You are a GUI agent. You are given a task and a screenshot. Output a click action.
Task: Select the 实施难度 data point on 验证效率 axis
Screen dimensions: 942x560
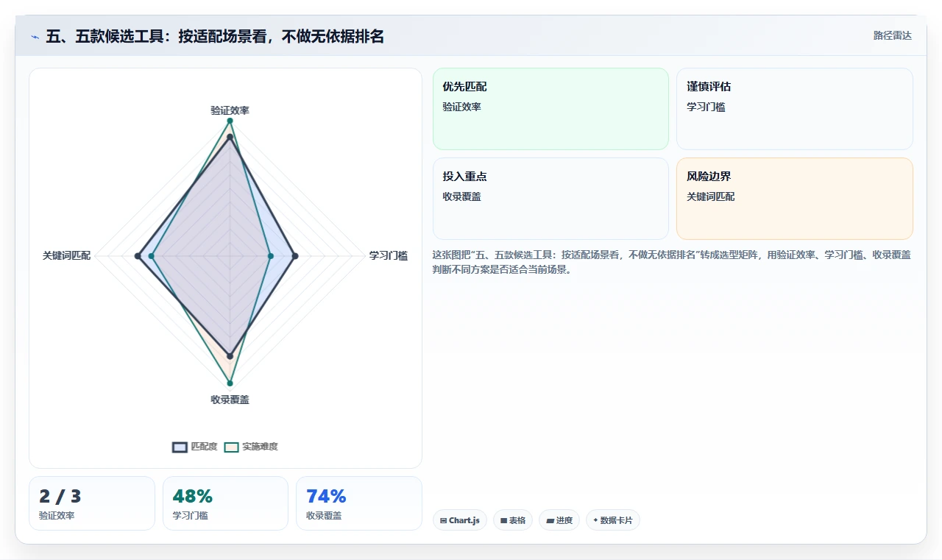coord(230,121)
